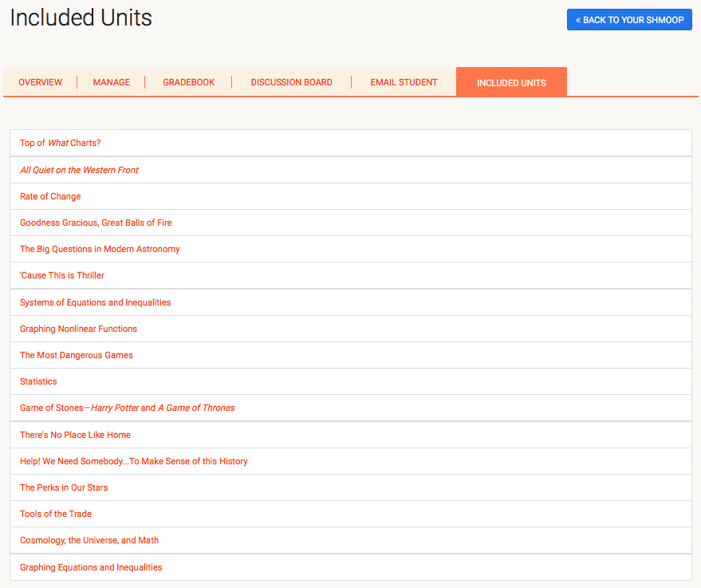Select the Included Units tab

(511, 82)
